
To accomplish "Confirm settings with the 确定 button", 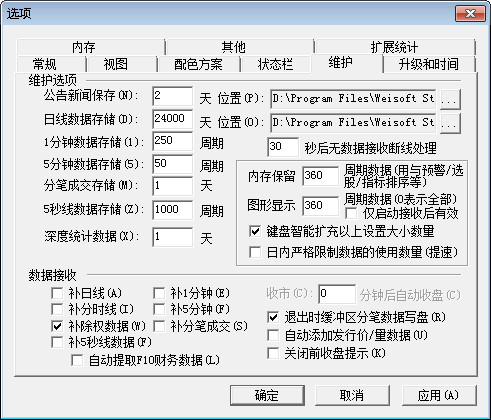I will click(x=267, y=396).
